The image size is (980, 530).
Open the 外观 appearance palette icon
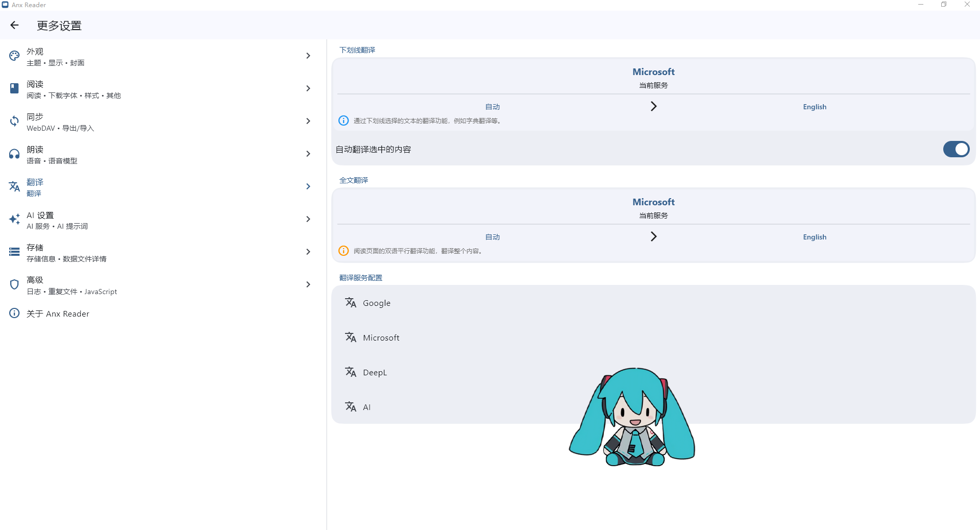pyautogui.click(x=14, y=56)
